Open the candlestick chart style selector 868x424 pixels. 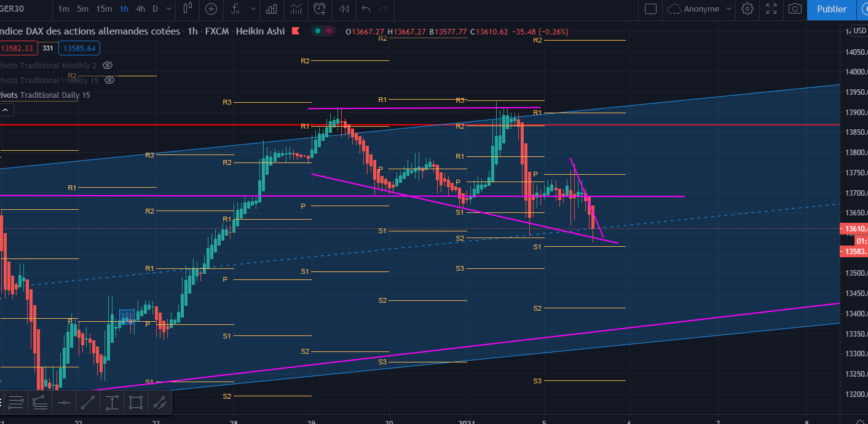(x=189, y=9)
